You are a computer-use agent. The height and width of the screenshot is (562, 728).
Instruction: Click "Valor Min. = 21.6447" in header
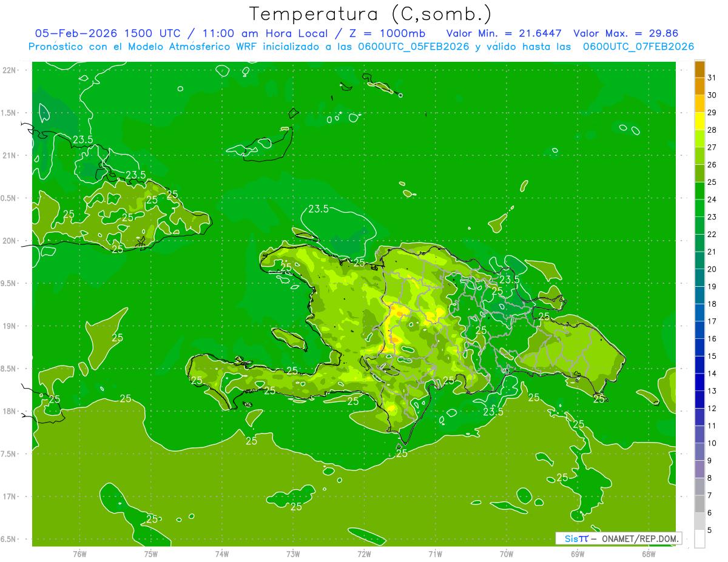click(x=504, y=33)
